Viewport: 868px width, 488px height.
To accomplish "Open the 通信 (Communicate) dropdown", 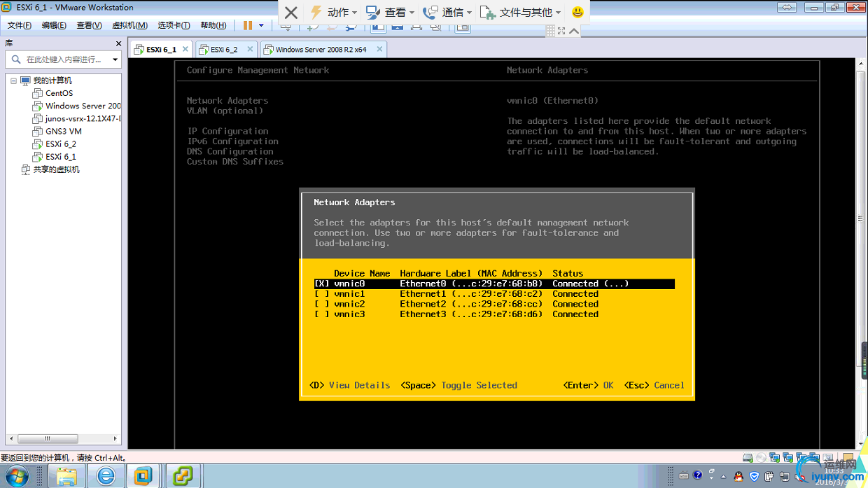I will pyautogui.click(x=447, y=13).
